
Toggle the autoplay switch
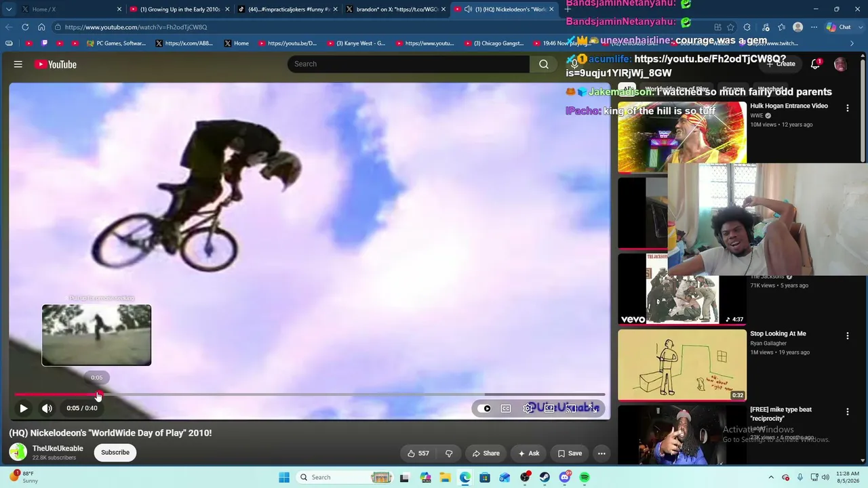pos(486,409)
